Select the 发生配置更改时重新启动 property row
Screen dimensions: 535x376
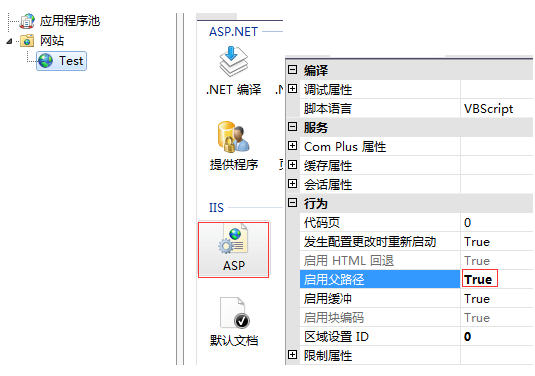point(416,242)
